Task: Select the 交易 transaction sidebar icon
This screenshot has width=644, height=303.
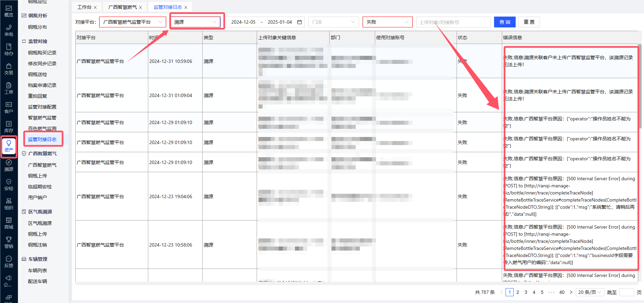Action: coord(9,69)
